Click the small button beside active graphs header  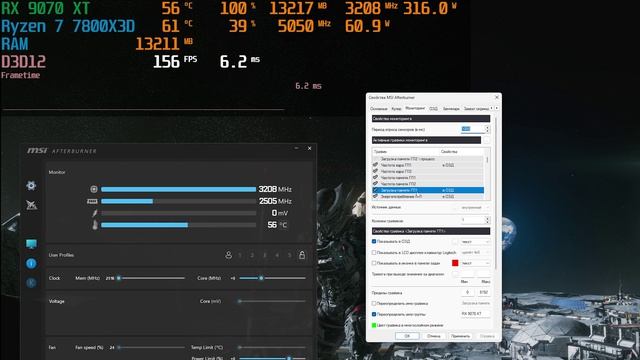click(486, 140)
